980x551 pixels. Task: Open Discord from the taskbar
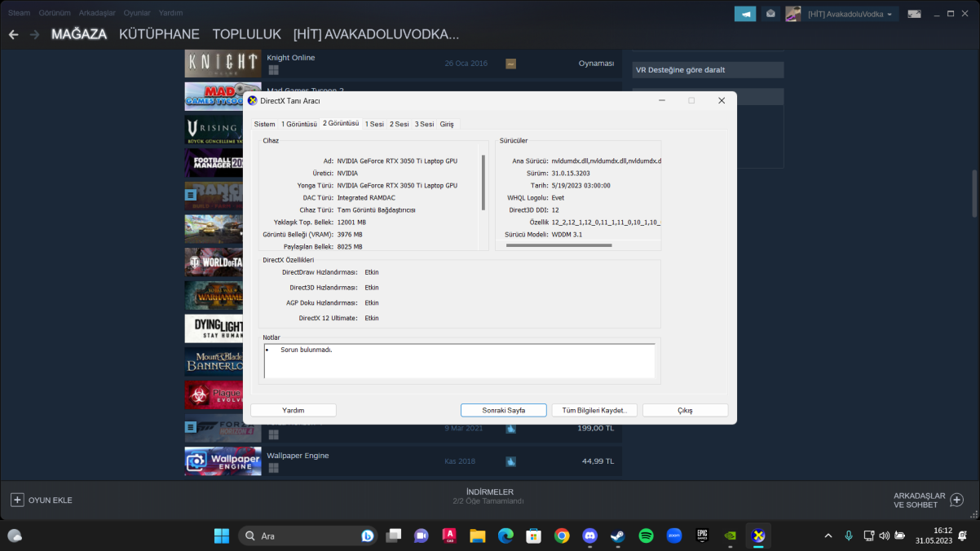pyautogui.click(x=590, y=536)
